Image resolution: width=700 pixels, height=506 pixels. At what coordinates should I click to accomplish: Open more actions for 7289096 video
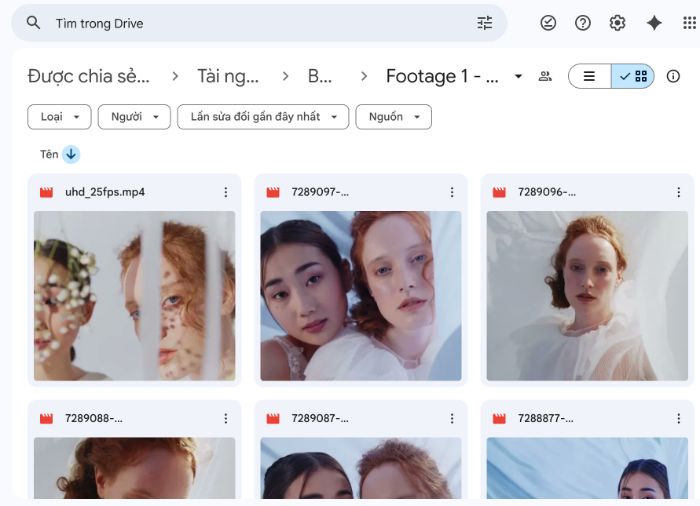coord(679,192)
